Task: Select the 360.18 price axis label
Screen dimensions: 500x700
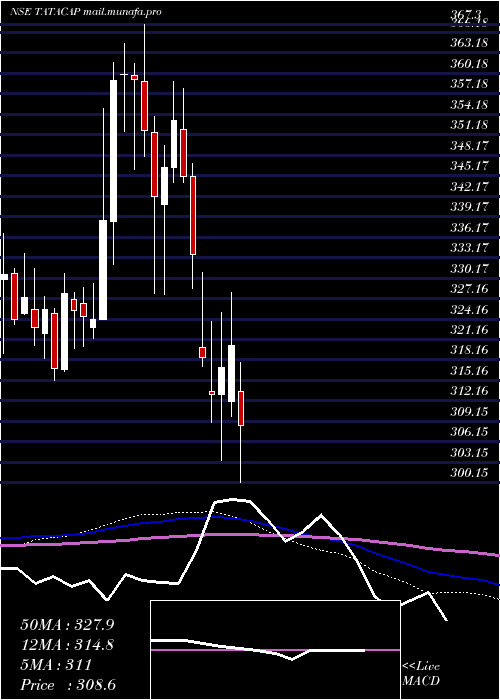Action: [469, 64]
